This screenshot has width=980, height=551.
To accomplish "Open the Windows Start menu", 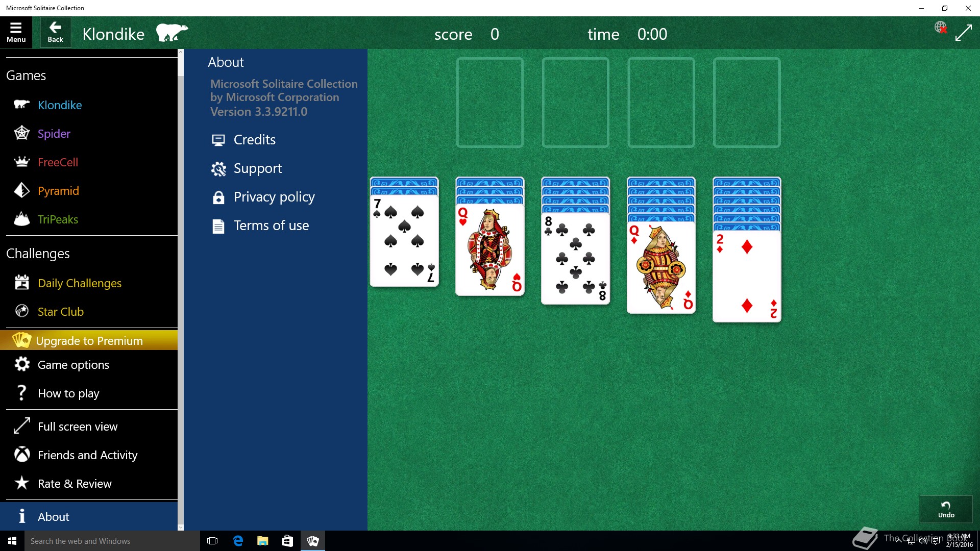I will pos(12,541).
